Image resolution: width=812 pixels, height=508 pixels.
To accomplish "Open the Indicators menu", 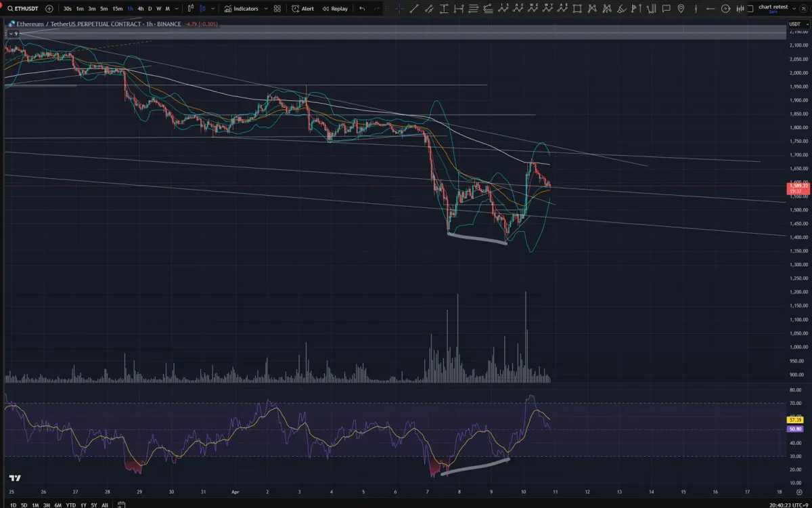I will coord(242,9).
